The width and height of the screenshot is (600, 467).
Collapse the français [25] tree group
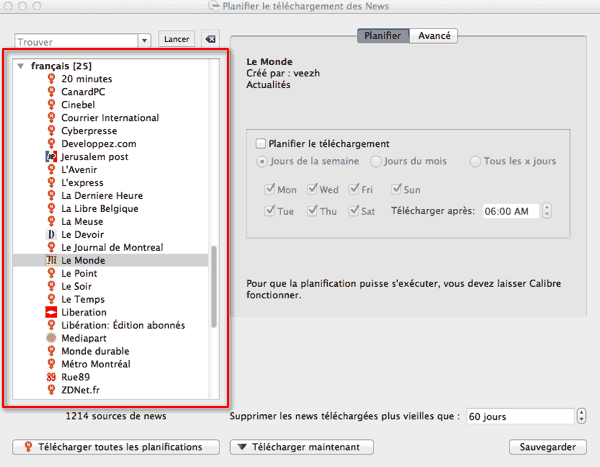[x=21, y=66]
